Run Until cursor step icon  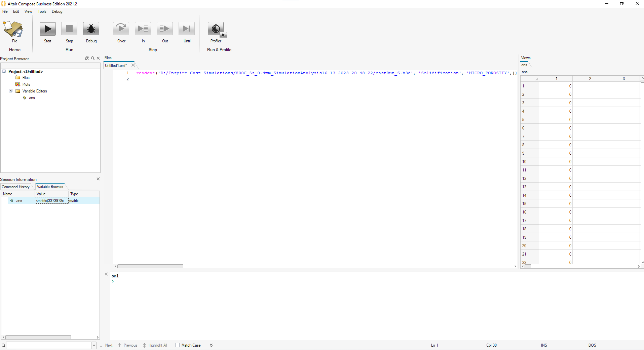(x=187, y=29)
